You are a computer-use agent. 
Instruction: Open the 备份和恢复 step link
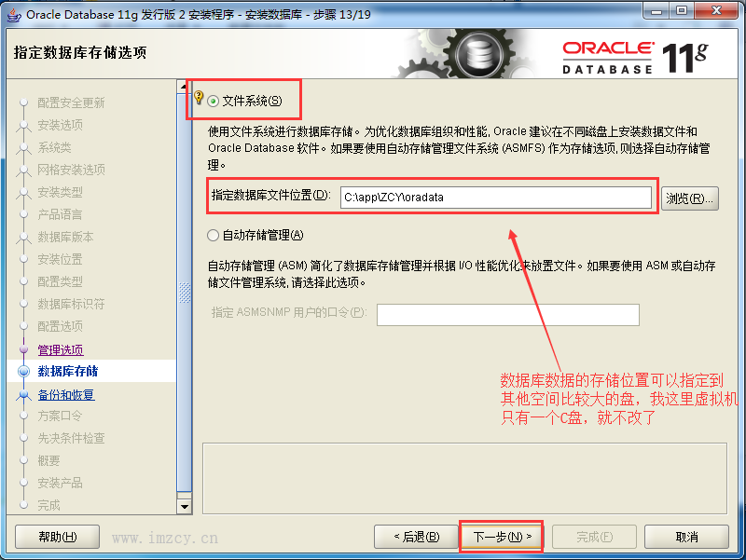pyautogui.click(x=66, y=394)
